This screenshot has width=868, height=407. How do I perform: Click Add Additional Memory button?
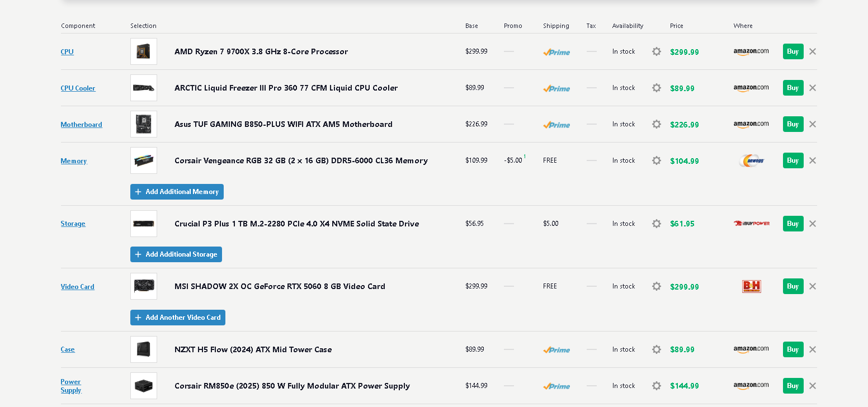point(177,192)
